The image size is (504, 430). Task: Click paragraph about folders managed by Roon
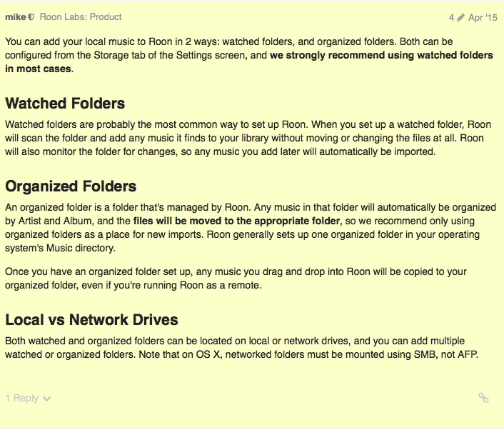click(x=251, y=228)
